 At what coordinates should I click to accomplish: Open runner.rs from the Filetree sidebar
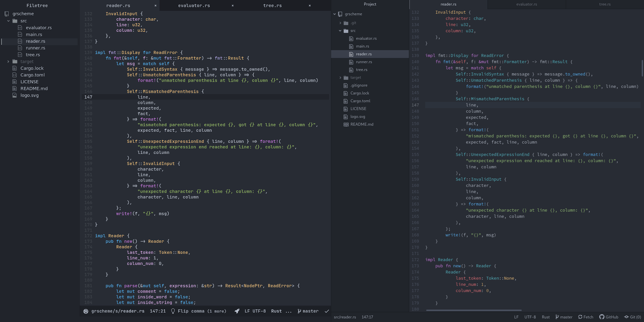coord(36,48)
